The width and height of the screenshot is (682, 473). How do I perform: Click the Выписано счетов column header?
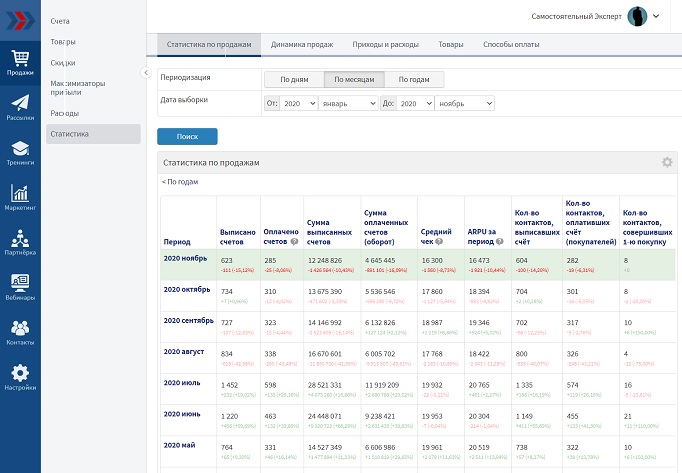(x=237, y=237)
